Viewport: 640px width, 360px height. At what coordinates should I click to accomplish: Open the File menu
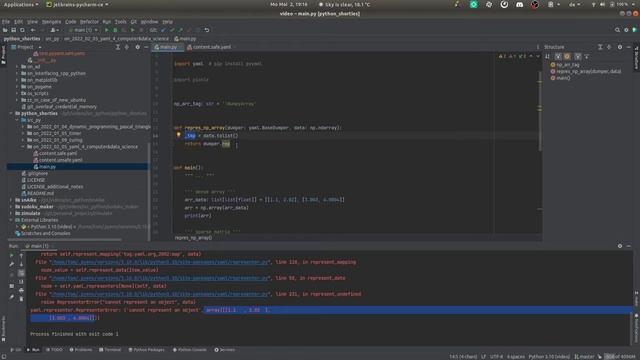(6, 22)
